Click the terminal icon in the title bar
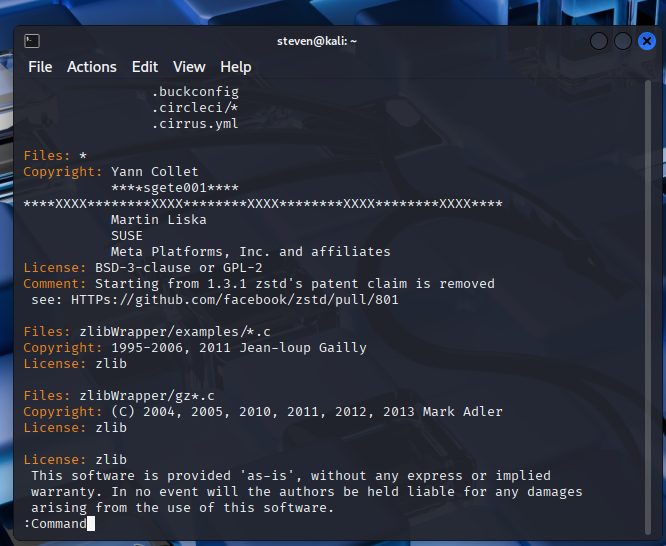Image resolution: width=666 pixels, height=546 pixels. pyautogui.click(x=32, y=41)
